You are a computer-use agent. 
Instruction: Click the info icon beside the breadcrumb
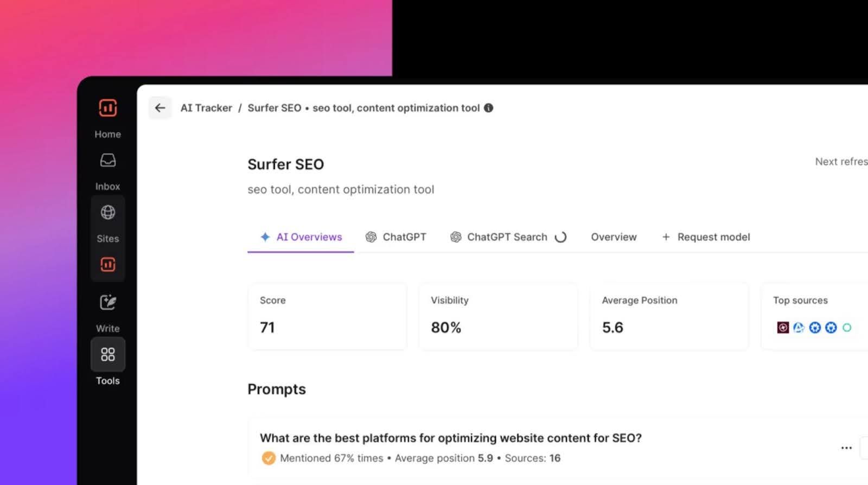[489, 108]
